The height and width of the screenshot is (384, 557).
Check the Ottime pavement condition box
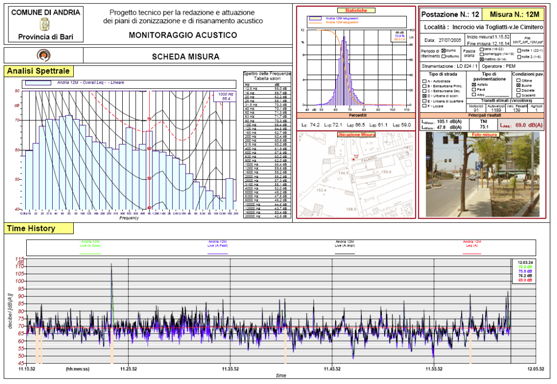point(518,81)
